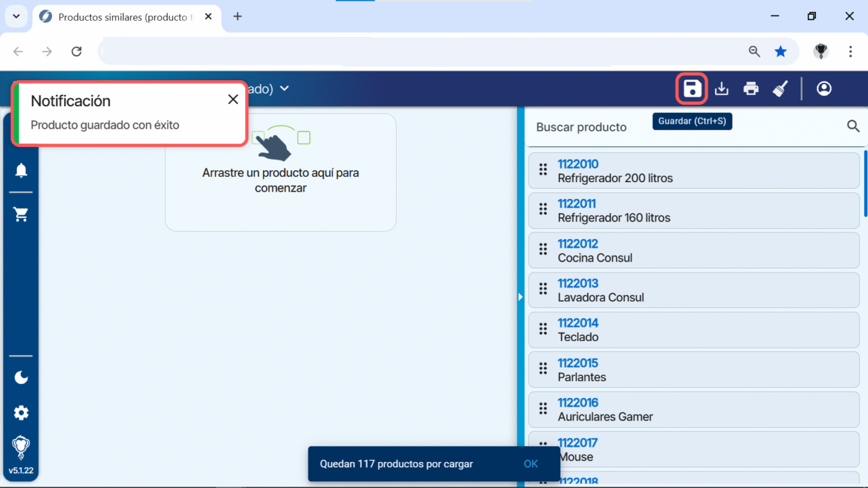Open the Chrome tab list dropdown
This screenshot has height=488, width=868.
pyautogui.click(x=16, y=16)
